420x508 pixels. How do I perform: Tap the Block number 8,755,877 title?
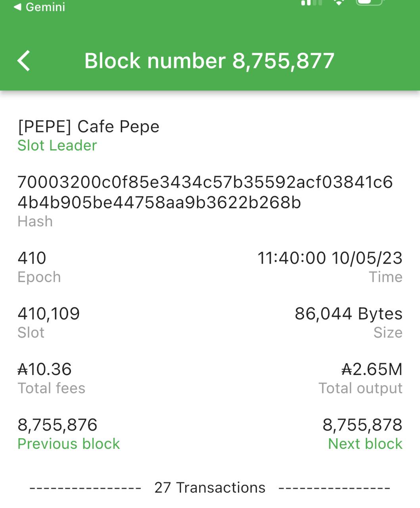pyautogui.click(x=209, y=61)
